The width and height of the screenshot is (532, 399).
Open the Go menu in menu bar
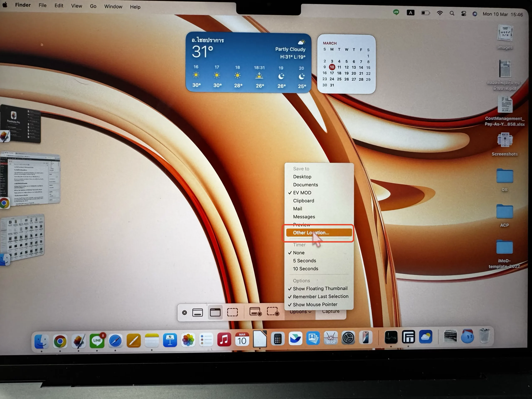93,6
